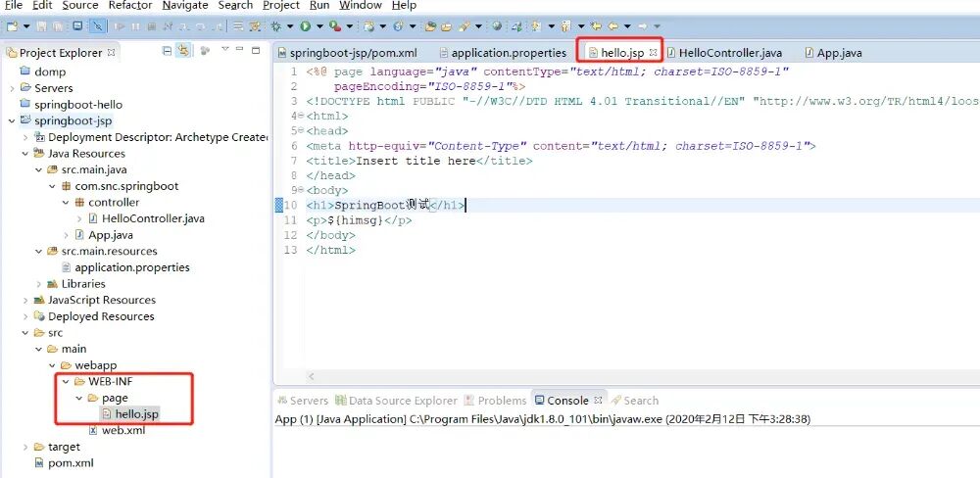Viewport: 980px width, 478px height.
Task: Open the Window menu
Action: pyautogui.click(x=361, y=6)
